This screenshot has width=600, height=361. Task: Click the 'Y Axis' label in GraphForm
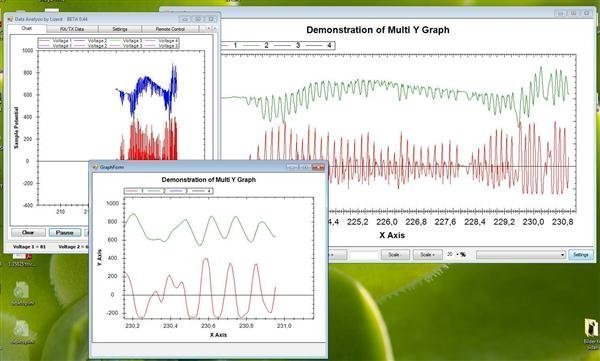coord(100,258)
